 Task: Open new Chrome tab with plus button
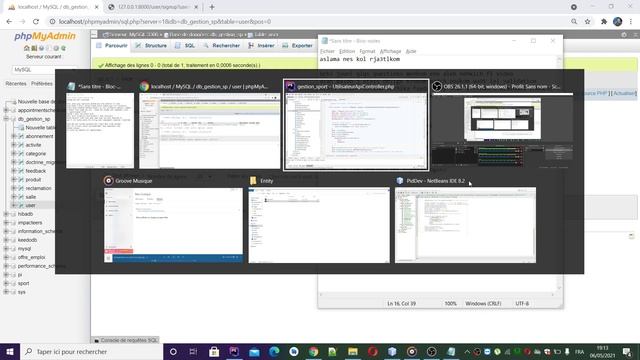[x=212, y=7]
